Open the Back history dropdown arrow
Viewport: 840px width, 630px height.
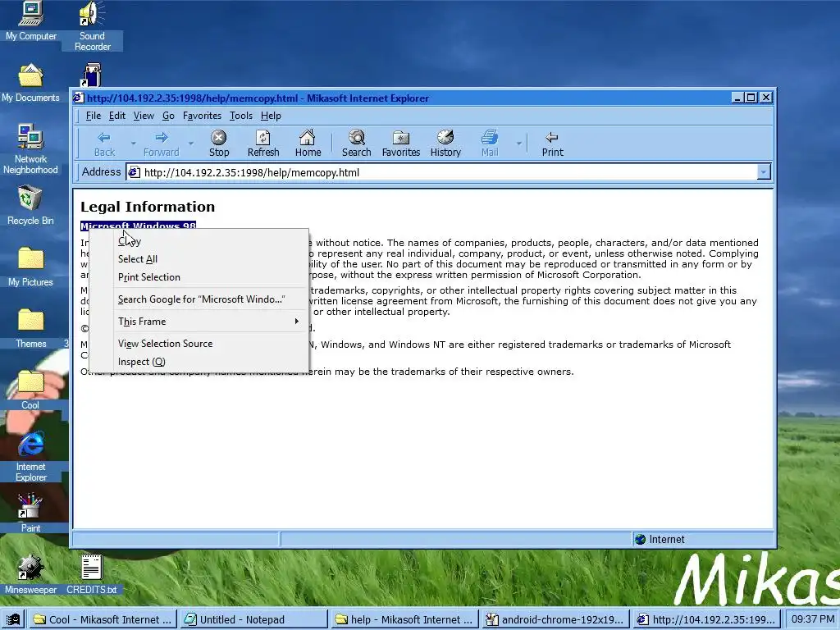click(134, 144)
